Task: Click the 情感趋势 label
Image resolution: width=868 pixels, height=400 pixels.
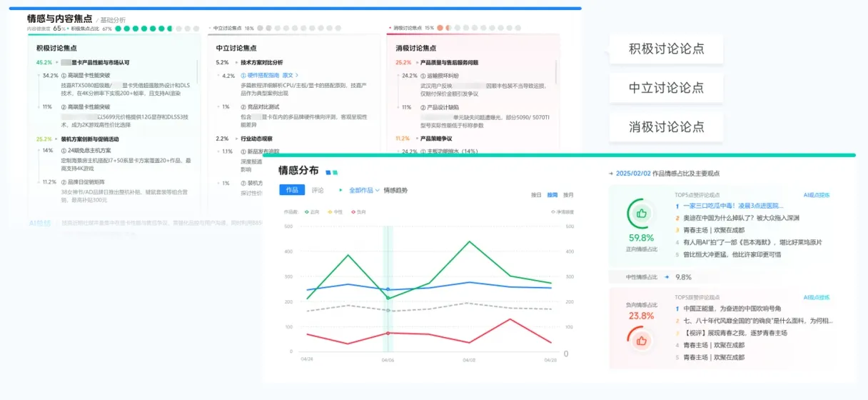Action: [395, 191]
